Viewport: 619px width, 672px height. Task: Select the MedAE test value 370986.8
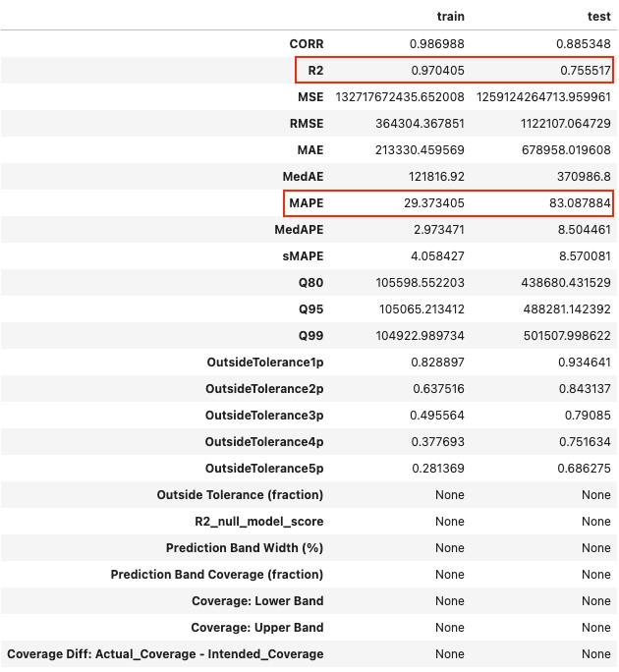[582, 177]
